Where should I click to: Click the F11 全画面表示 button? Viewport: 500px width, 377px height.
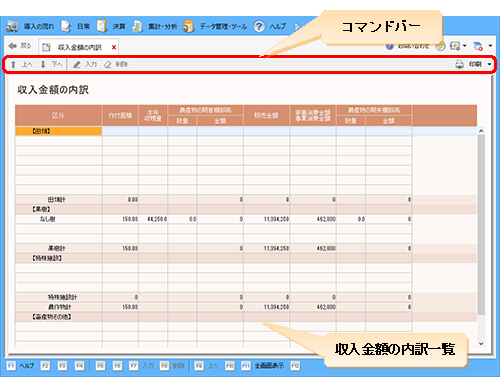coord(263,366)
